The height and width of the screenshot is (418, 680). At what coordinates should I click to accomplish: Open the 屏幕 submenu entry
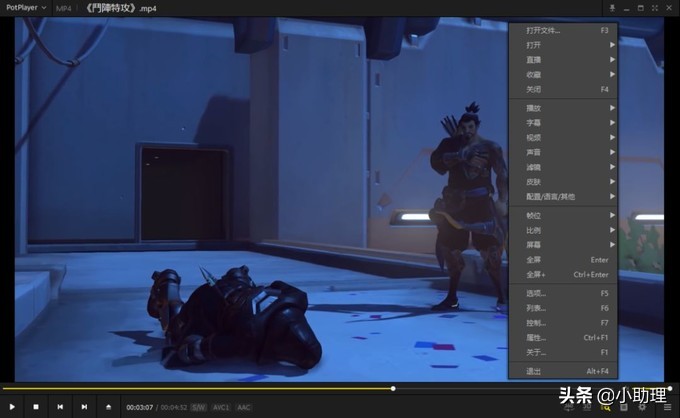tap(563, 245)
